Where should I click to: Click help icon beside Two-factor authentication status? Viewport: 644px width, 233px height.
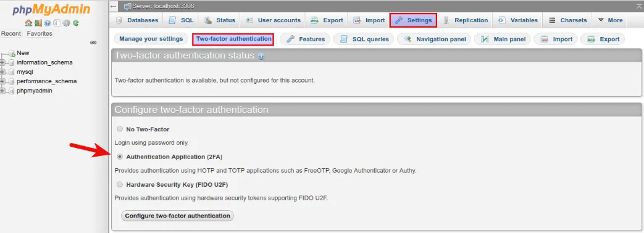pos(261,57)
